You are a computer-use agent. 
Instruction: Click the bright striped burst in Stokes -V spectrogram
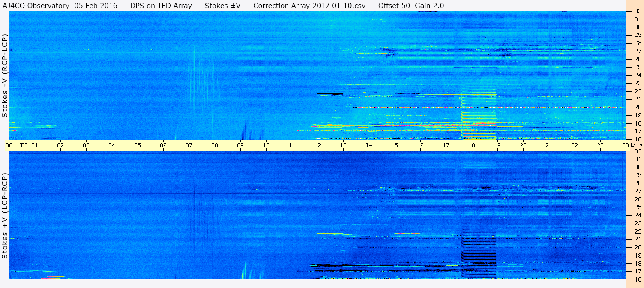click(x=479, y=114)
